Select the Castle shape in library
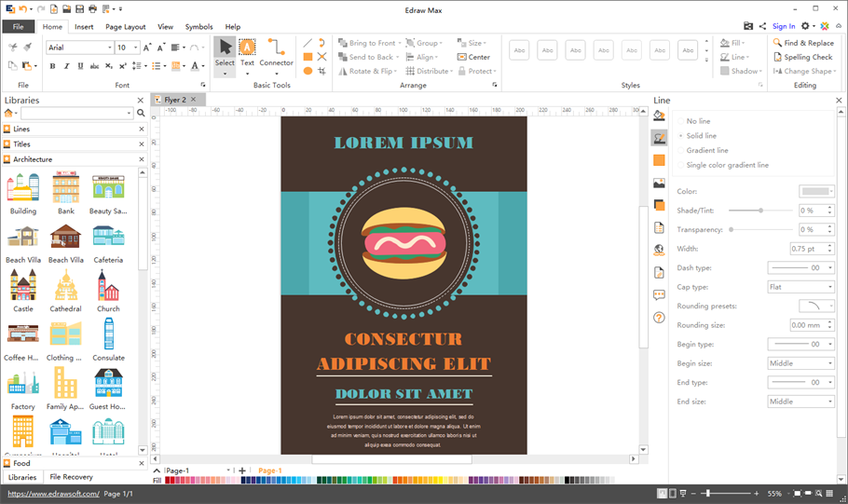This screenshot has width=848, height=504. point(23,291)
